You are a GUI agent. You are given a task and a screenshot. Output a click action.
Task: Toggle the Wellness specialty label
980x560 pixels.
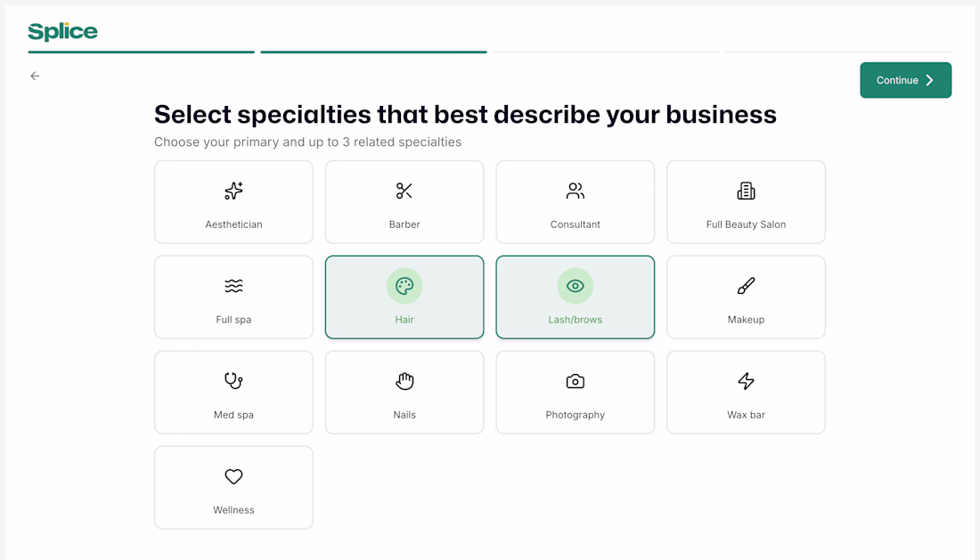233,510
